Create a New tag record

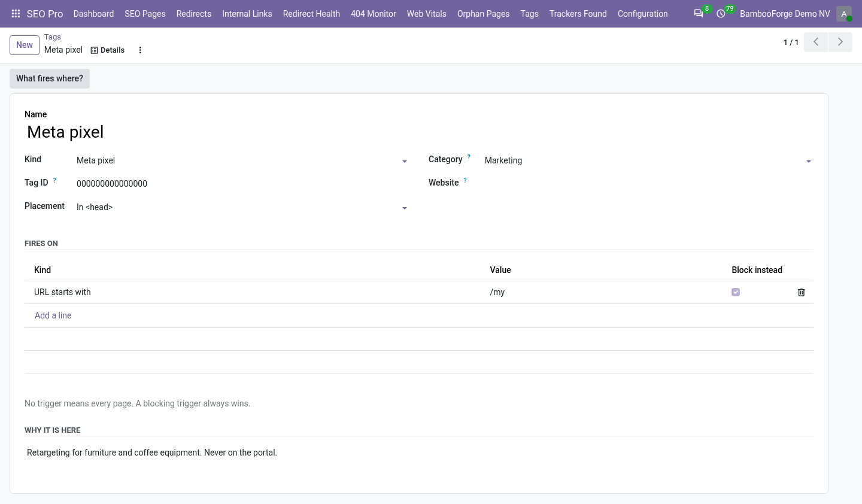(x=25, y=45)
